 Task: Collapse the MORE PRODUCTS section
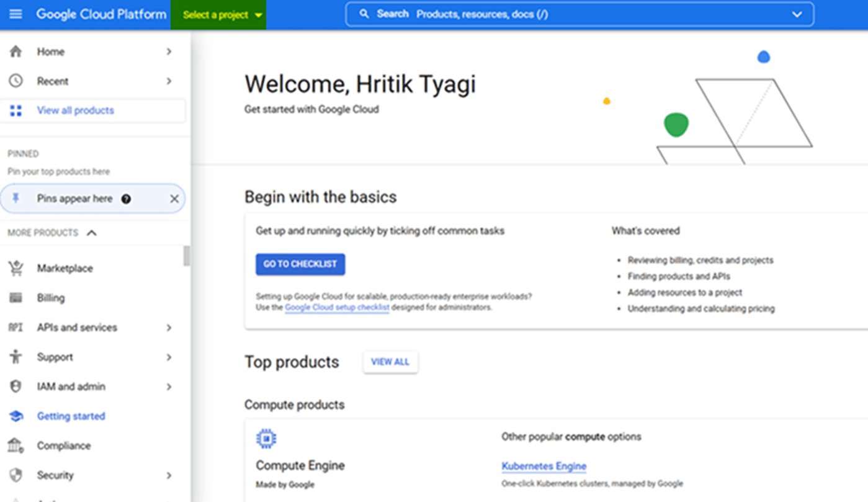click(91, 233)
